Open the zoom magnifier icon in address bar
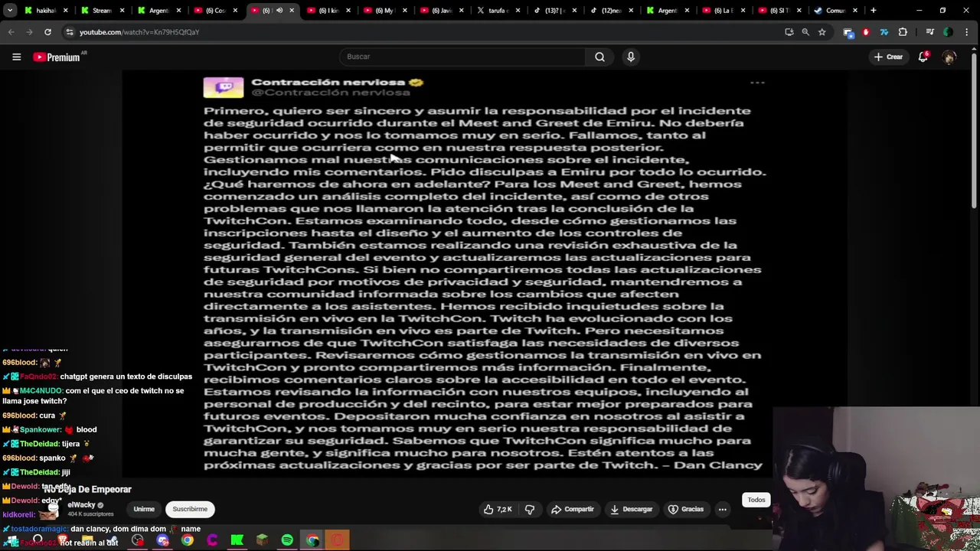Image resolution: width=980 pixels, height=551 pixels. pos(805,32)
